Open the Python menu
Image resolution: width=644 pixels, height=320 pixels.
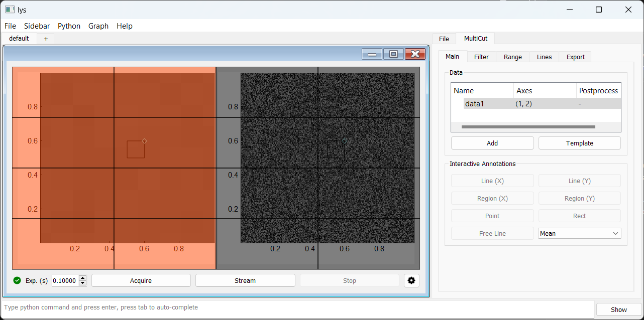pyautogui.click(x=69, y=26)
